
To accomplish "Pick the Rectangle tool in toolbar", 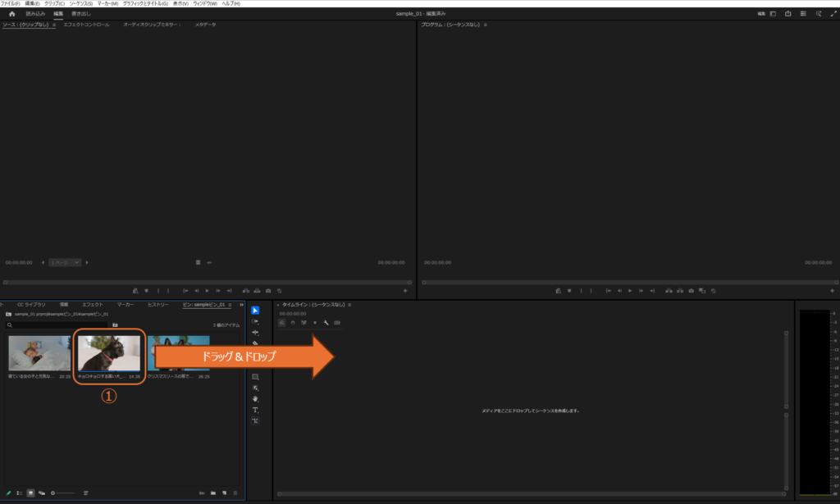I will [x=255, y=377].
